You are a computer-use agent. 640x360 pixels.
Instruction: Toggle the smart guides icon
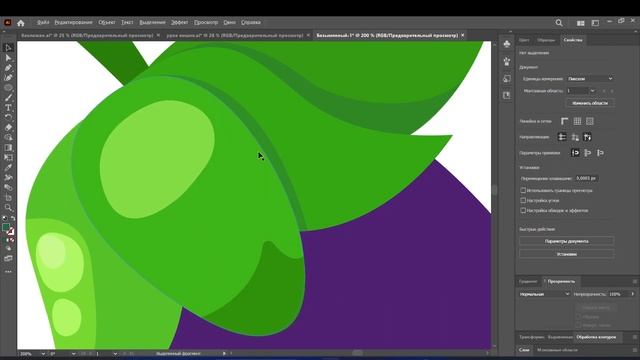tap(587, 137)
